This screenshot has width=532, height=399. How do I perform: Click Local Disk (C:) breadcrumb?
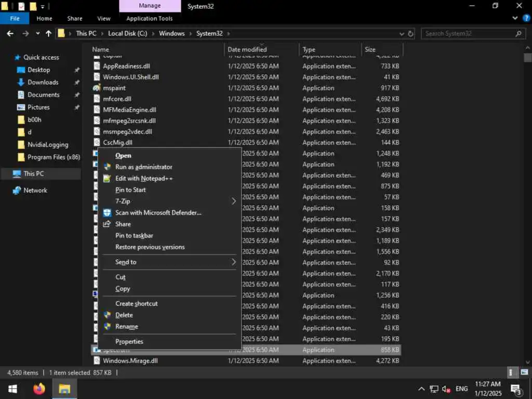[128, 33]
